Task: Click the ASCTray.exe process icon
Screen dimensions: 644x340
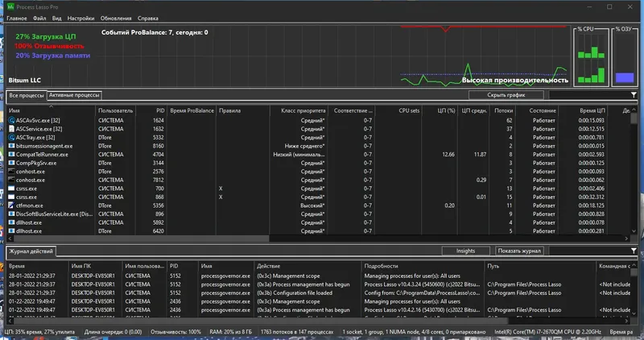Action: (11, 137)
